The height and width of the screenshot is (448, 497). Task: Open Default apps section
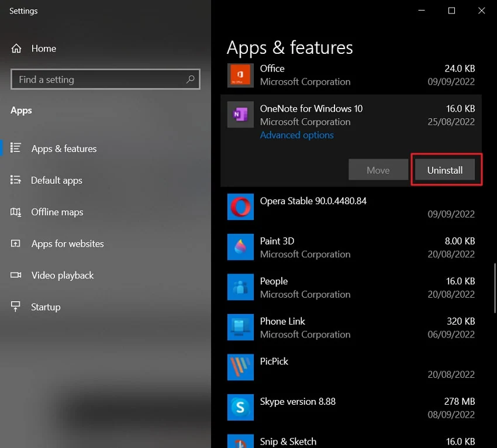56,181
